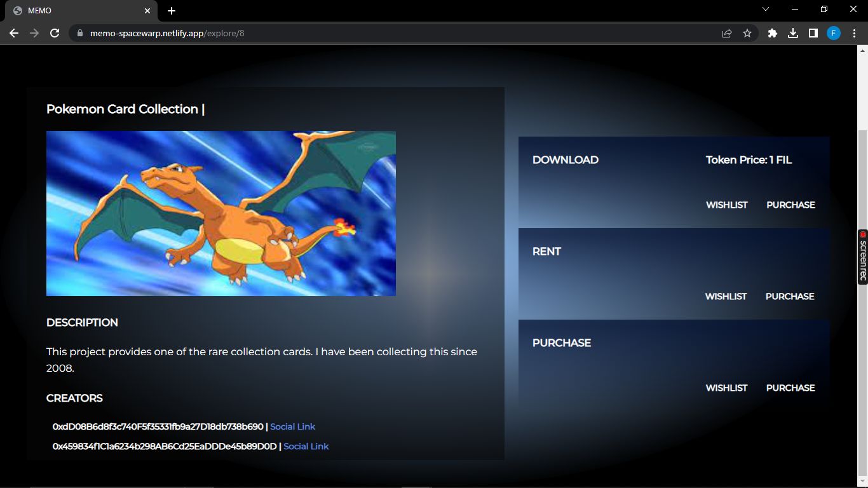Click the CREATORS heading

[x=74, y=398]
